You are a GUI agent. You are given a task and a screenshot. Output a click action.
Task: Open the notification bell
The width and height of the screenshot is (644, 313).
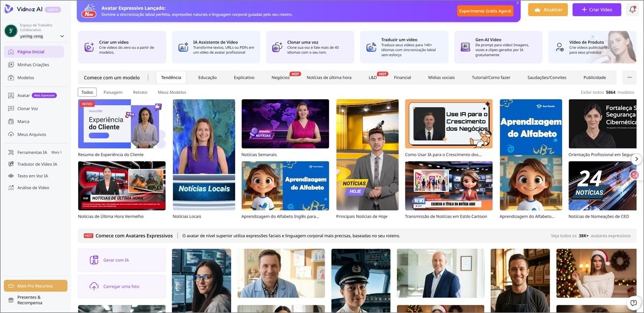pos(632,10)
